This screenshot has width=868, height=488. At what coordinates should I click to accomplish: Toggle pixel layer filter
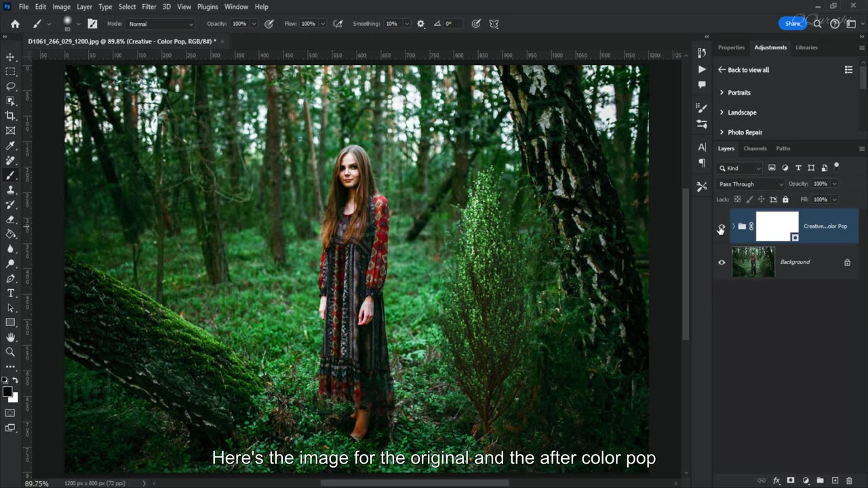tap(772, 168)
